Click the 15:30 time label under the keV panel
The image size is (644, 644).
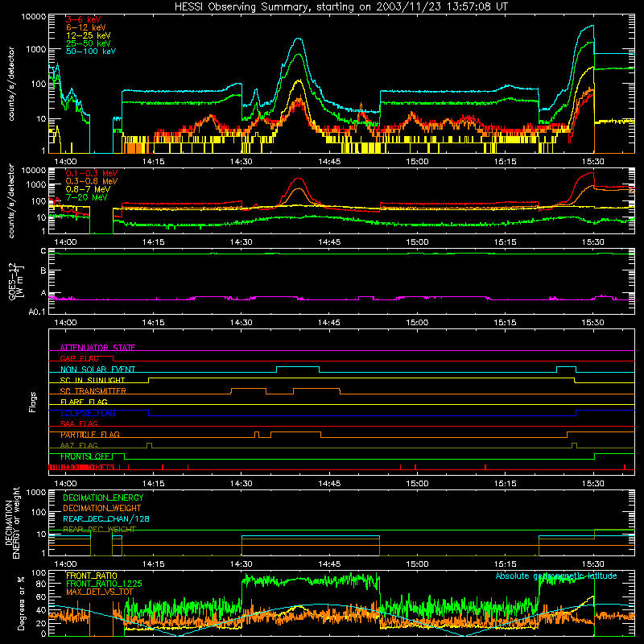(x=593, y=162)
